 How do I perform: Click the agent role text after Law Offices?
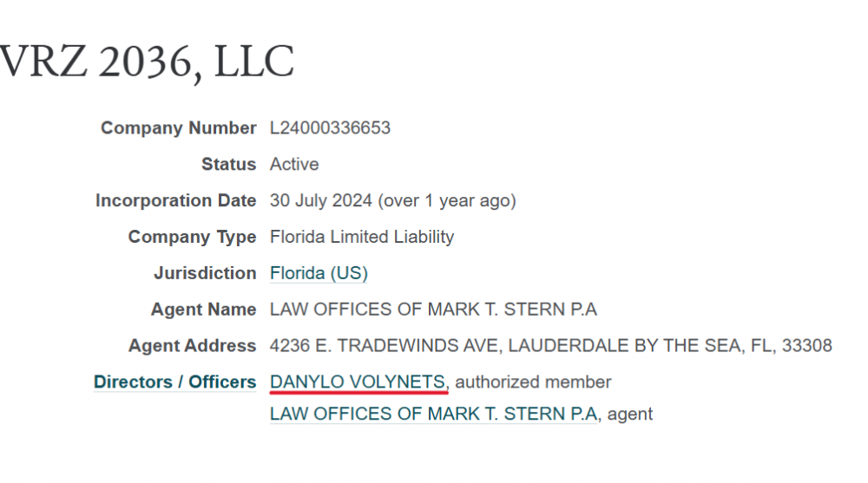point(629,414)
